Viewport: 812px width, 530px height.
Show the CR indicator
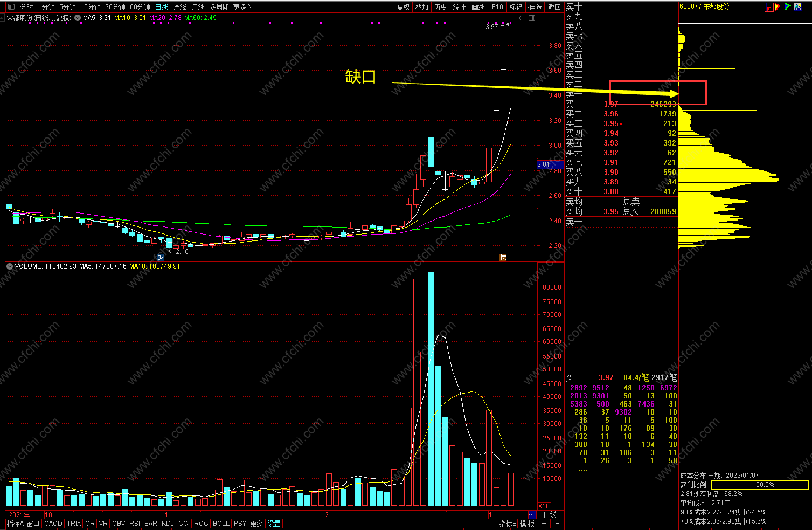coord(90,524)
